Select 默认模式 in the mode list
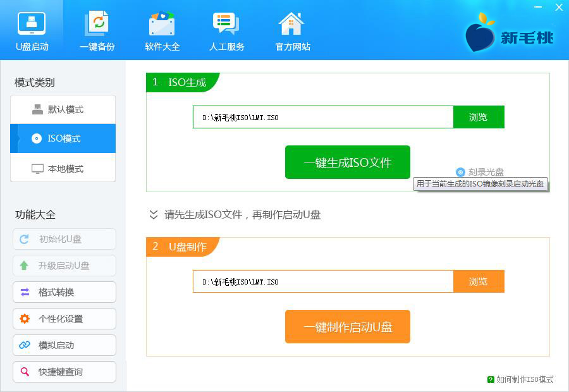This screenshot has height=392, width=569. (63, 109)
